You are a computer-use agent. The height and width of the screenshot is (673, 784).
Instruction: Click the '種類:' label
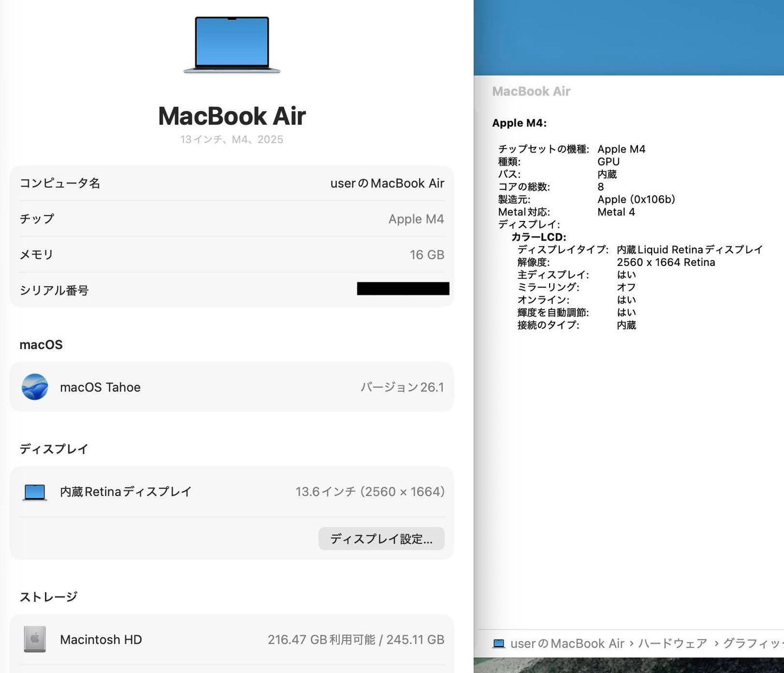click(x=509, y=162)
